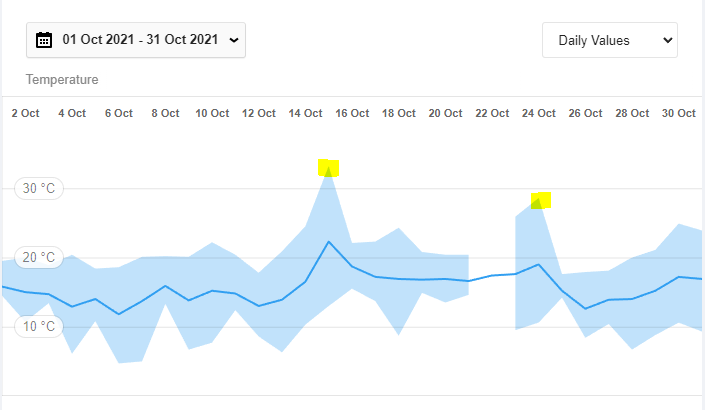Click the 20 °C axis label
This screenshot has height=410, width=705.
click(x=38, y=257)
